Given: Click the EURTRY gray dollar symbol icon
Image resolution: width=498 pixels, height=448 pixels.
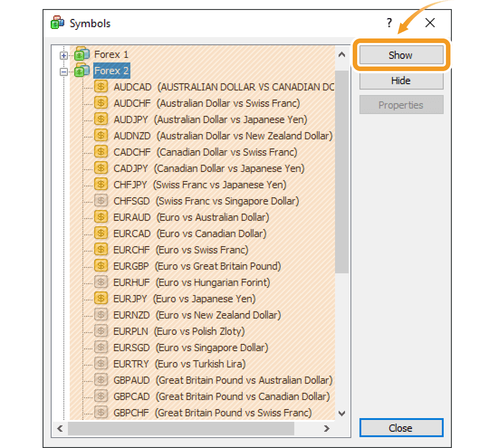Looking at the screenshot, I should click(x=101, y=363).
